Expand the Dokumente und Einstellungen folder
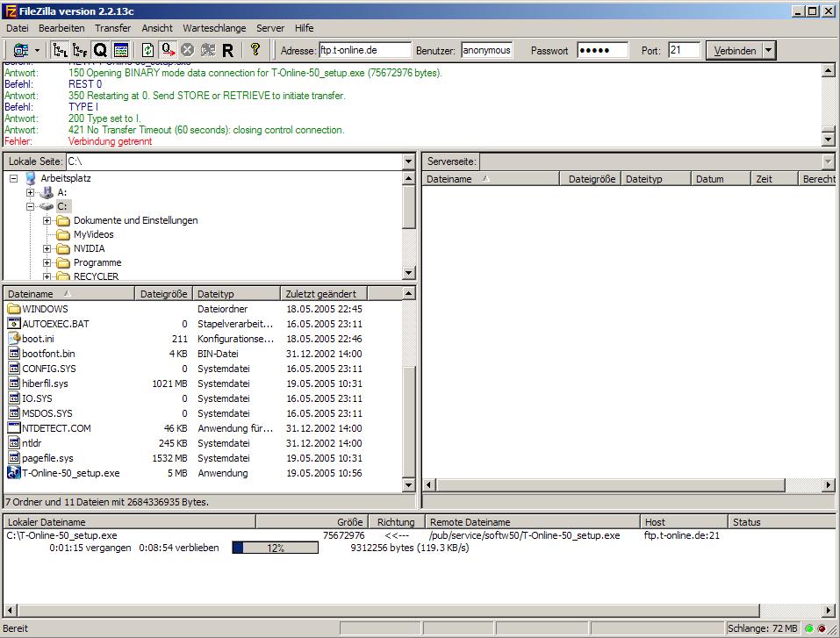The width and height of the screenshot is (840, 638). [47, 220]
